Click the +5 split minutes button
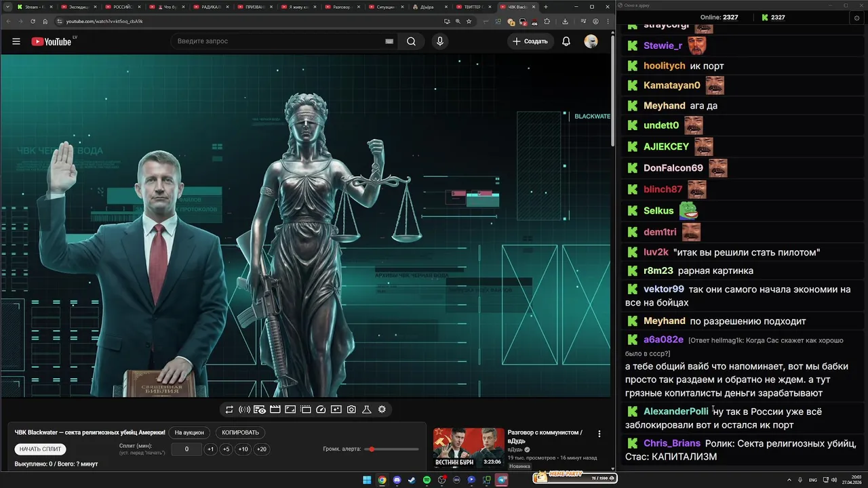 [x=226, y=449]
